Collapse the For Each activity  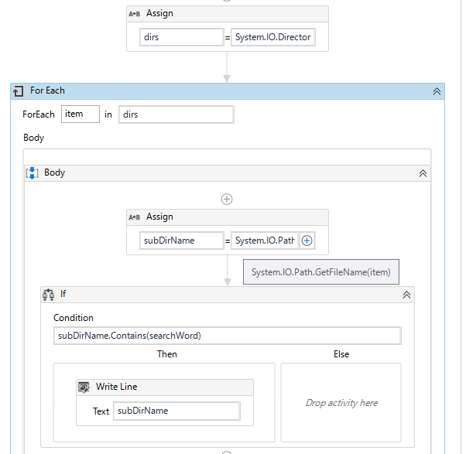(437, 91)
